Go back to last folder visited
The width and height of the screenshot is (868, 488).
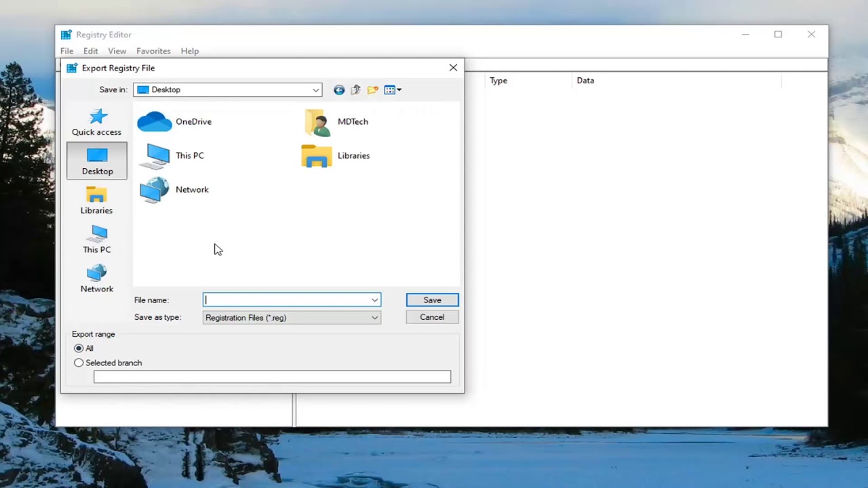click(x=339, y=89)
